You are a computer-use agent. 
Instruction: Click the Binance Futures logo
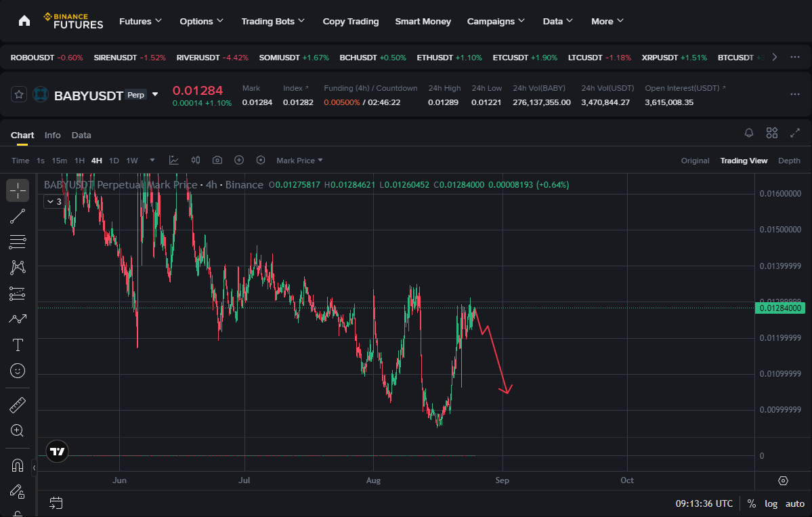(74, 21)
